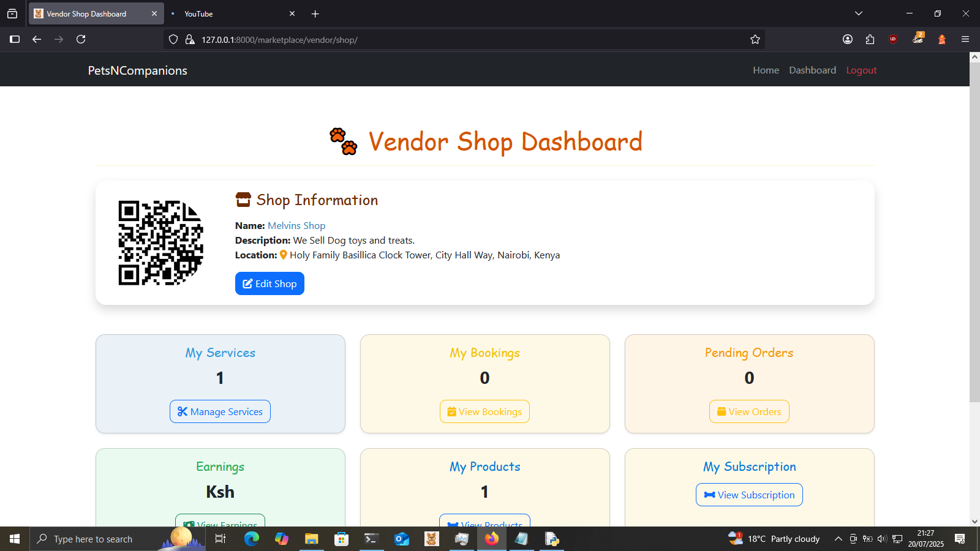
Task: Open the Firefox application menu
Action: (965, 39)
